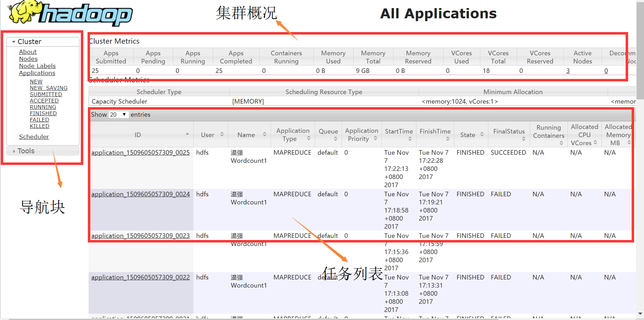The height and width of the screenshot is (320, 644).
Task: Open the Show entries dropdown
Action: (x=118, y=115)
